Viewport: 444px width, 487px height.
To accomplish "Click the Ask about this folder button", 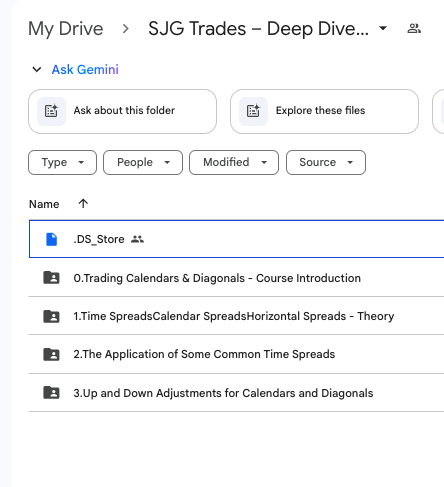I will coord(122,111).
